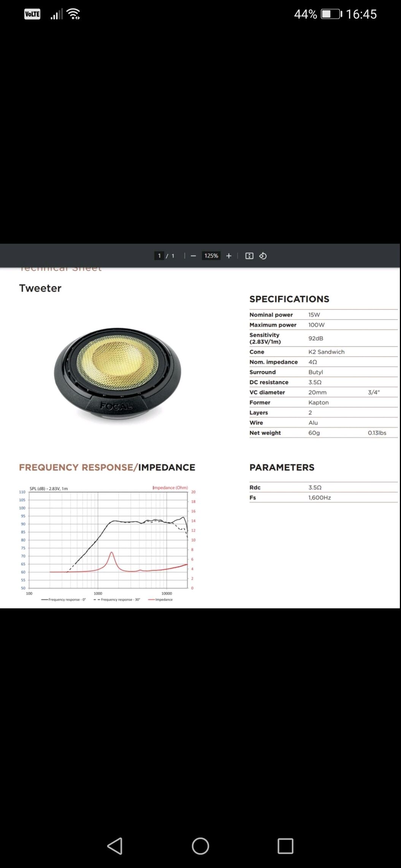
Task: Select the Fs value '1,600Hz'
Action: point(319,498)
